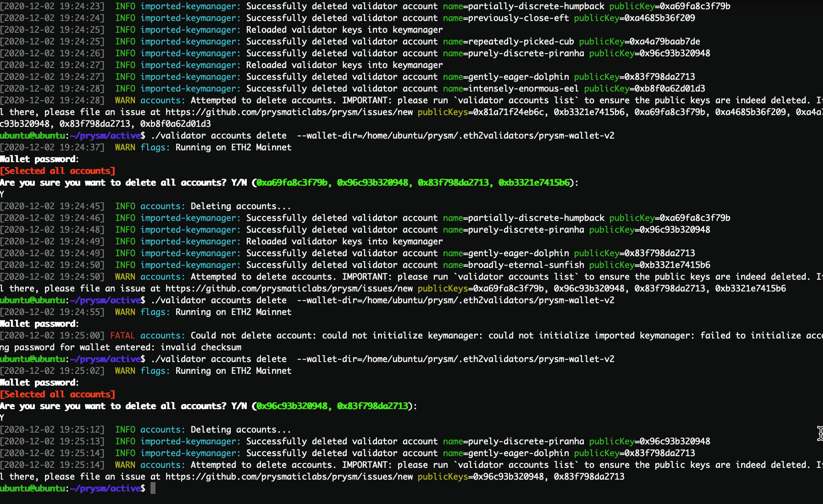Select public key 0xa4a79baab7de

coord(665,42)
